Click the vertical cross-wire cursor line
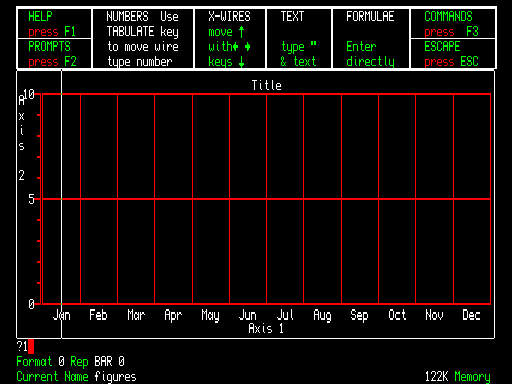The height and width of the screenshot is (384, 512). pos(62,204)
